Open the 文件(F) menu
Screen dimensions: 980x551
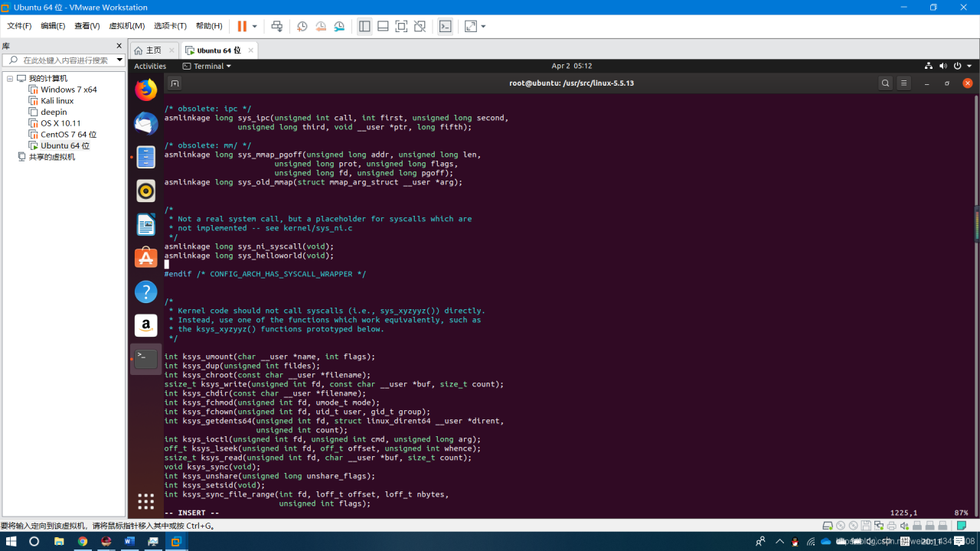(19, 26)
